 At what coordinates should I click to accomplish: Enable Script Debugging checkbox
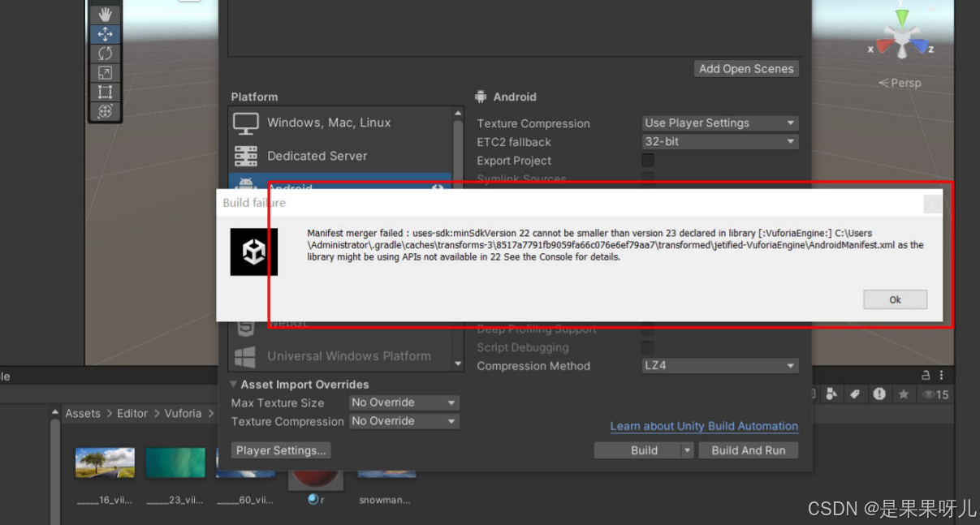point(648,347)
